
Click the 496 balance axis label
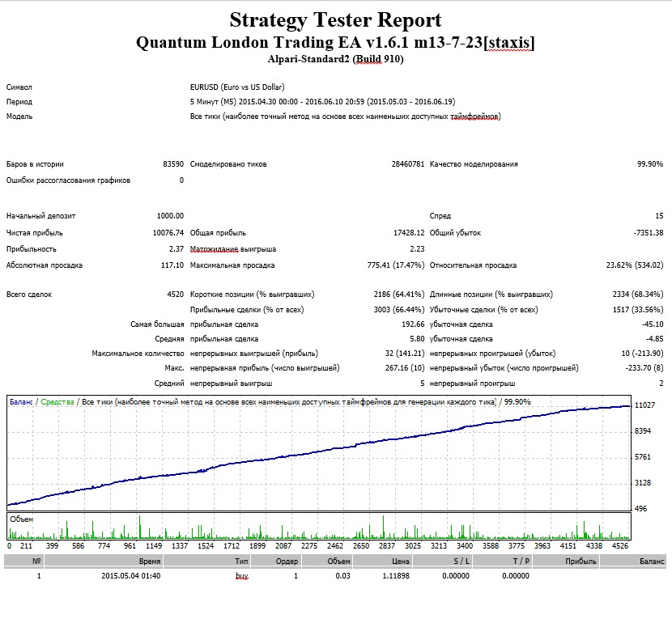640,508
